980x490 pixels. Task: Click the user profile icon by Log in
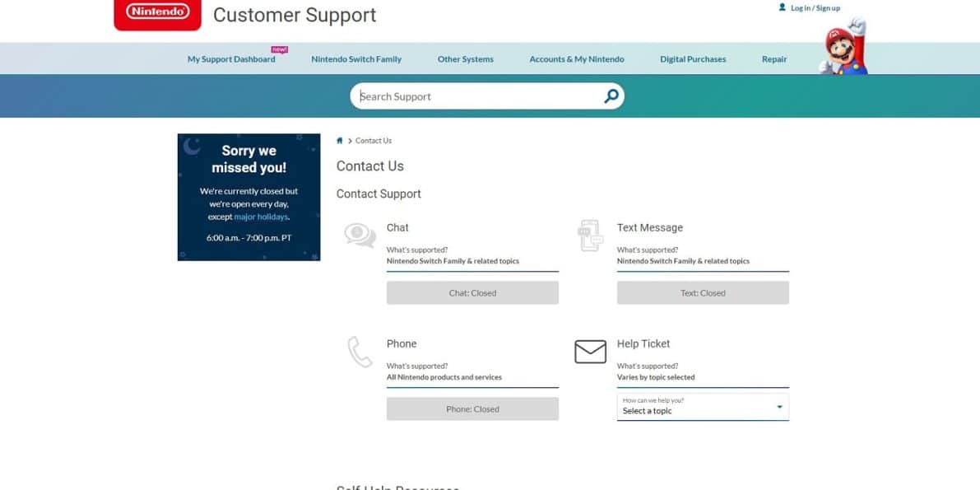click(x=782, y=7)
